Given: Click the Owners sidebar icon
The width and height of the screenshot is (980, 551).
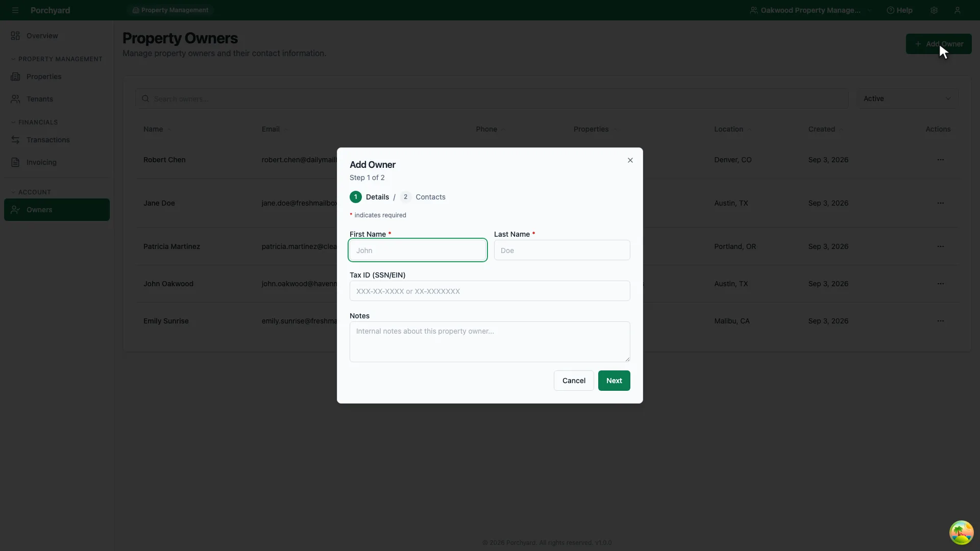Looking at the screenshot, I should coord(15,210).
